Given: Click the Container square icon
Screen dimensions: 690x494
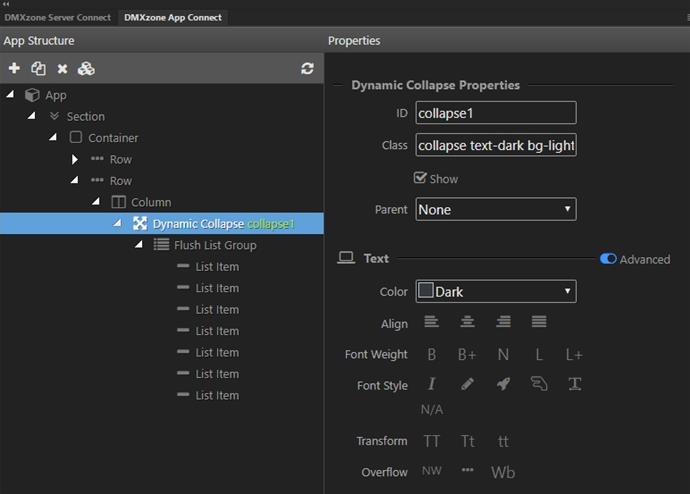Looking at the screenshot, I should 76,137.
